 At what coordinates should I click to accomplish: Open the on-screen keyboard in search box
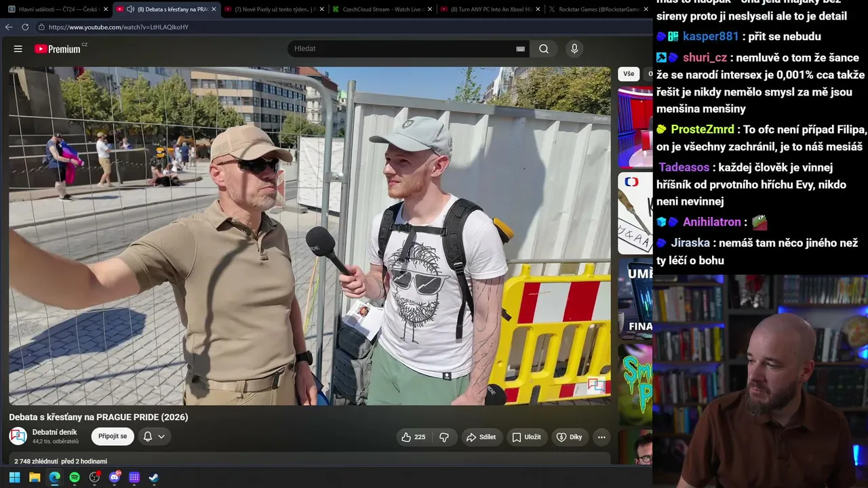520,49
